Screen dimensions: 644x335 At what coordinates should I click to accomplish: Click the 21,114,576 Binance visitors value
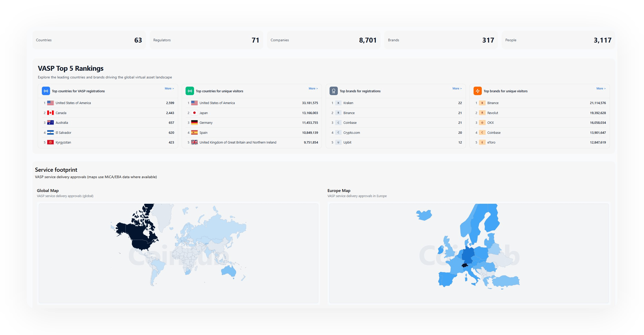click(598, 103)
